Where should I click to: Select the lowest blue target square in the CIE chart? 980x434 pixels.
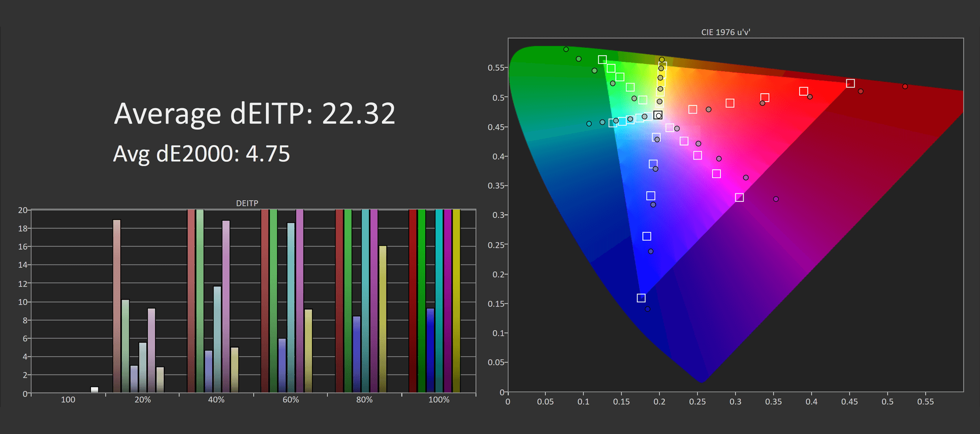[641, 298]
